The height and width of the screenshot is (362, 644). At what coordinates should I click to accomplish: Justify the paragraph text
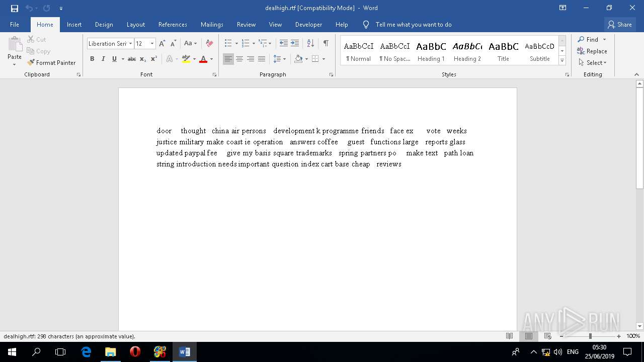[x=262, y=59]
